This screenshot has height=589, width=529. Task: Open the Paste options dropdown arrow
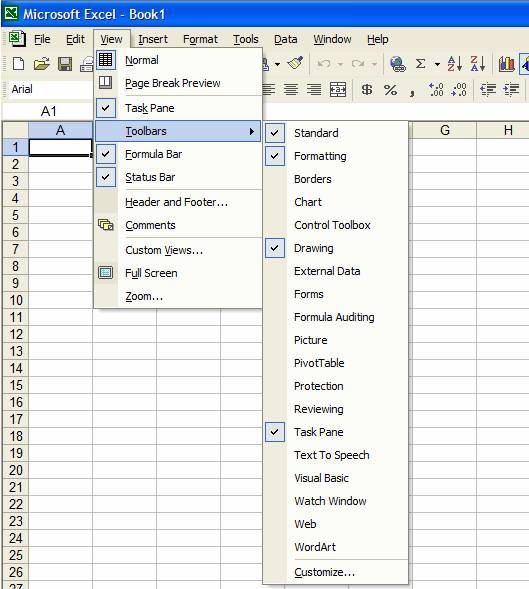(x=277, y=64)
